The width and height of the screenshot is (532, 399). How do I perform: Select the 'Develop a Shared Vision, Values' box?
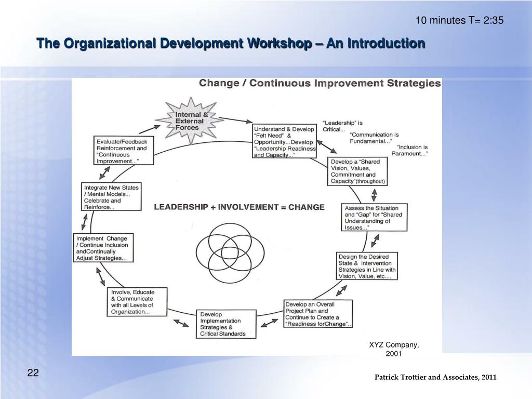pyautogui.click(x=357, y=171)
